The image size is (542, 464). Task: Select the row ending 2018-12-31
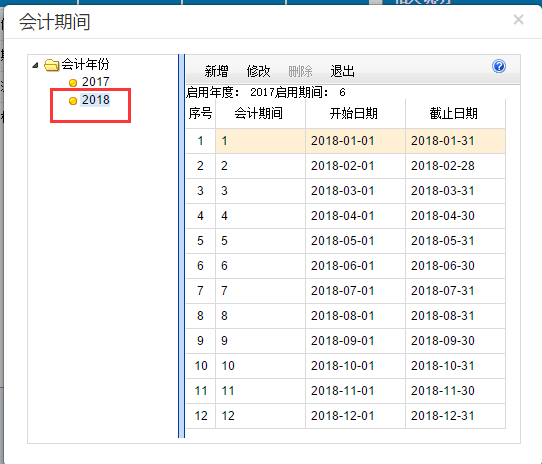[x=346, y=416]
